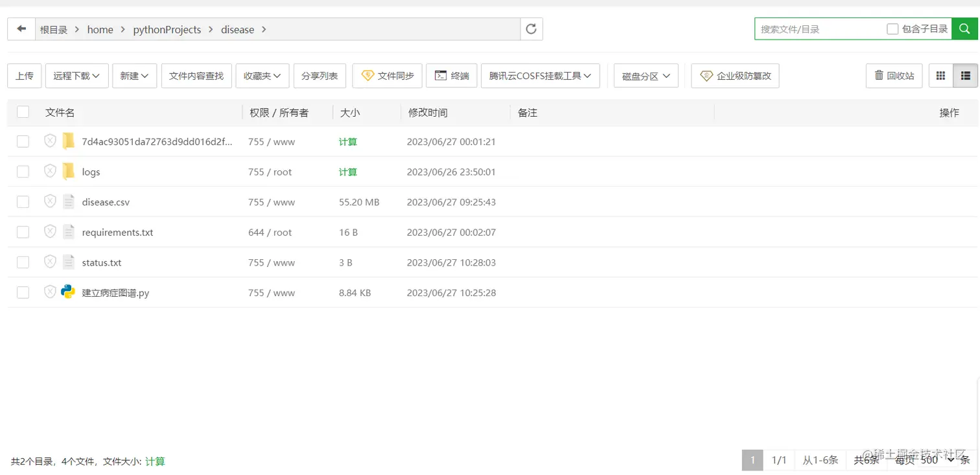Navigate to home in the path bar
The height and width of the screenshot is (475, 980).
click(100, 30)
